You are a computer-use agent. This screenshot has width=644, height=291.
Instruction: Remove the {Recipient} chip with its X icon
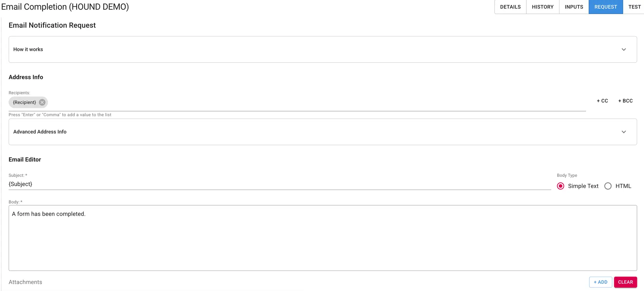42,102
